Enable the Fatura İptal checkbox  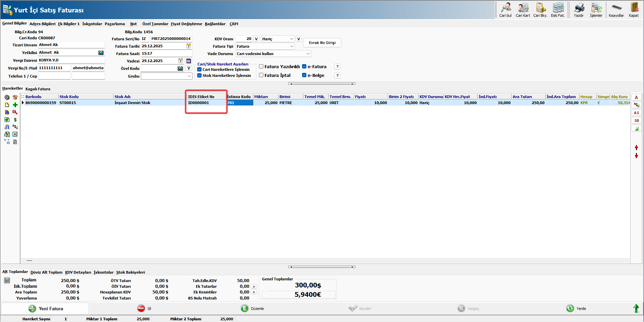click(261, 75)
